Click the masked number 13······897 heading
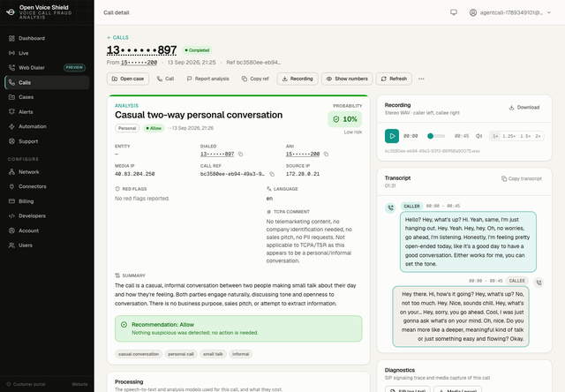Image resolution: width=565 pixels, height=392 pixels. [x=141, y=50]
